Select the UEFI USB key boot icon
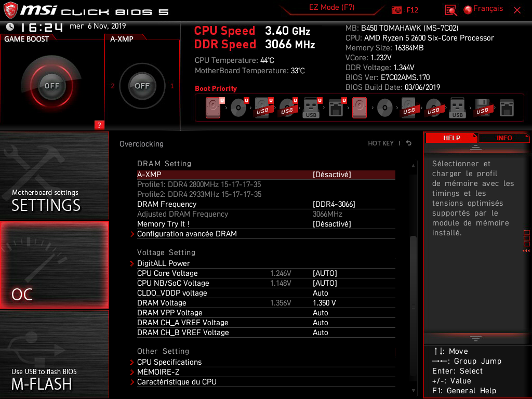The image size is (532, 399). tap(312, 108)
